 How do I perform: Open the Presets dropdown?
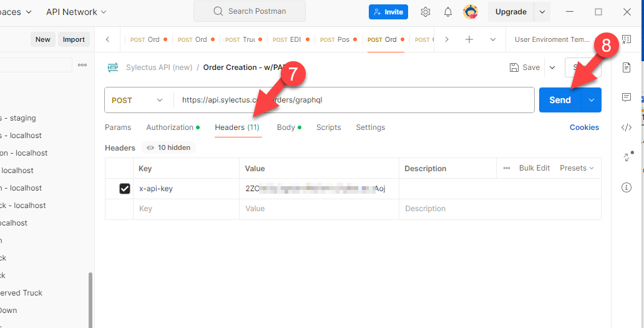click(577, 168)
